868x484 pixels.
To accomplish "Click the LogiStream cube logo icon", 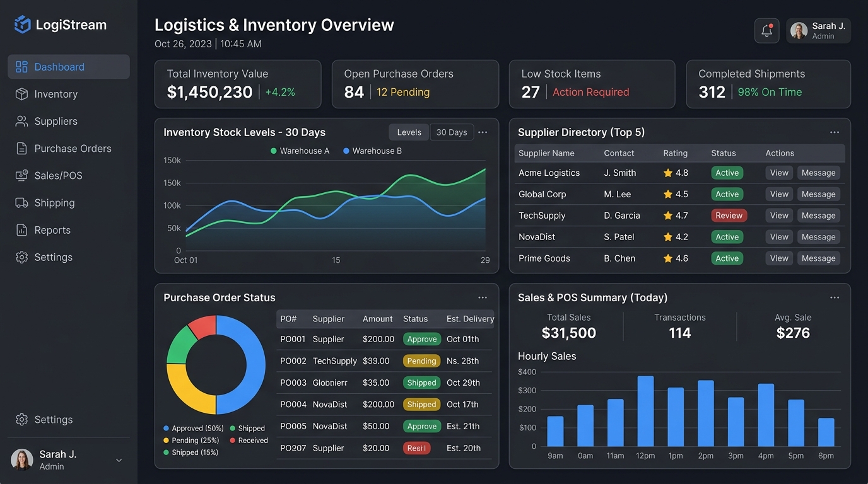I will click(22, 25).
